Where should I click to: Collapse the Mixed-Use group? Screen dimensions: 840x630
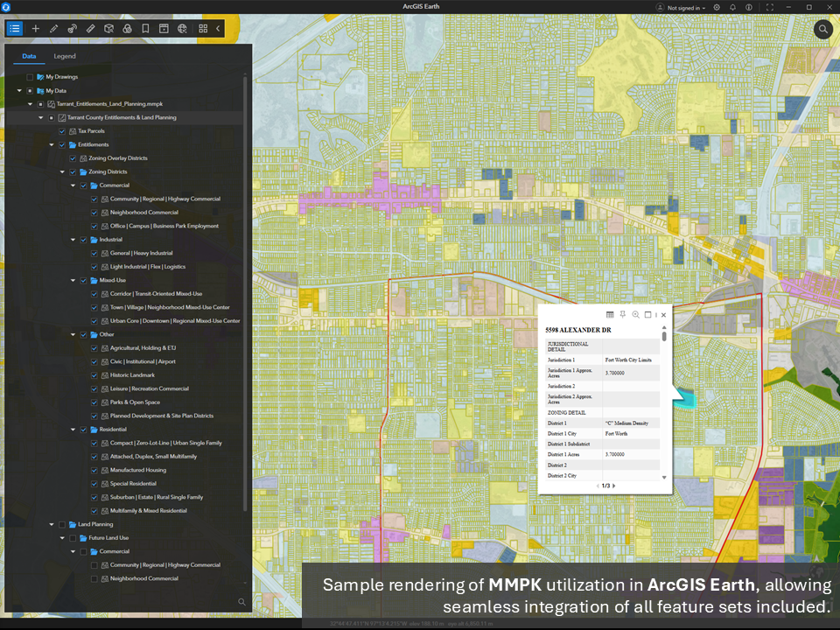[73, 280]
